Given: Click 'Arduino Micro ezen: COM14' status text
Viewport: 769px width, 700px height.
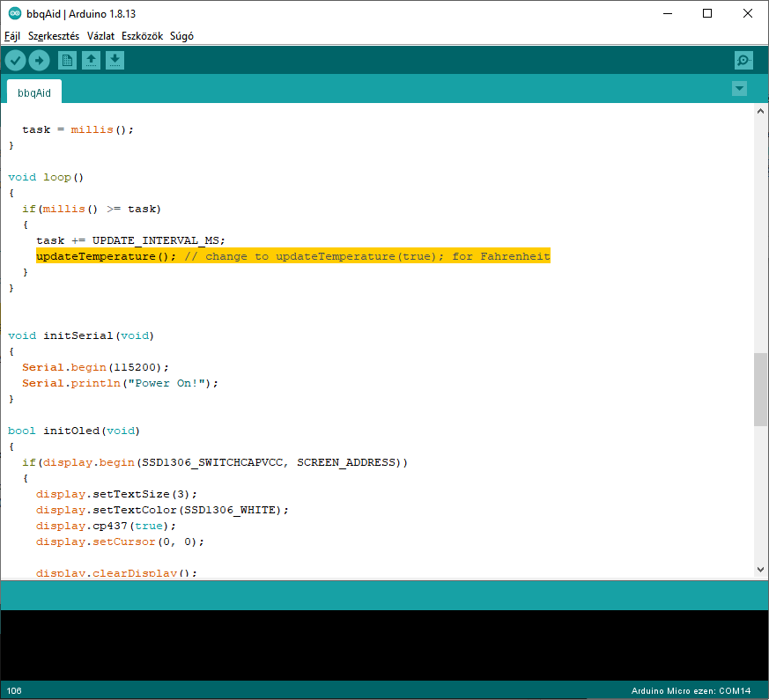Looking at the screenshot, I should point(691,690).
